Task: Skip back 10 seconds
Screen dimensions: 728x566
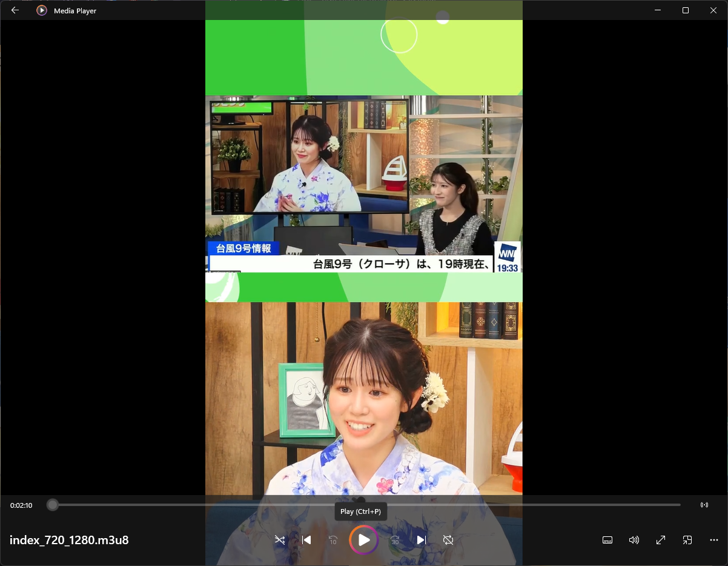Action: pos(333,540)
